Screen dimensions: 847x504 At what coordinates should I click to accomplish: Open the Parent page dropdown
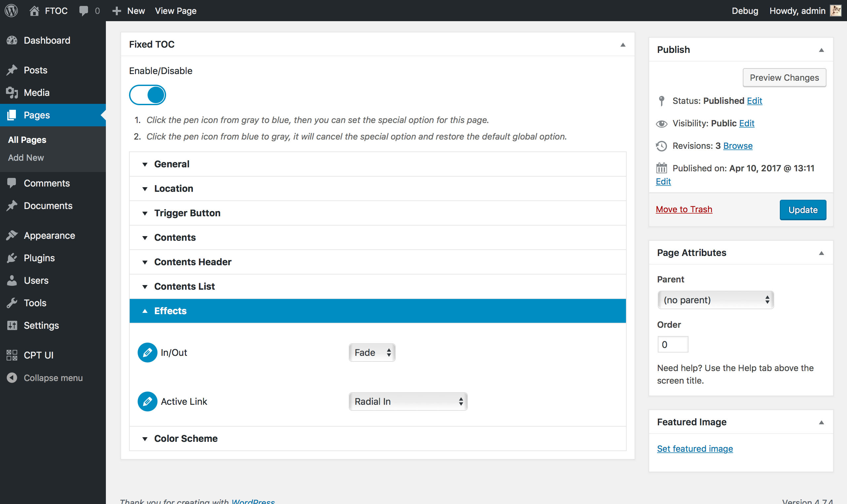715,300
